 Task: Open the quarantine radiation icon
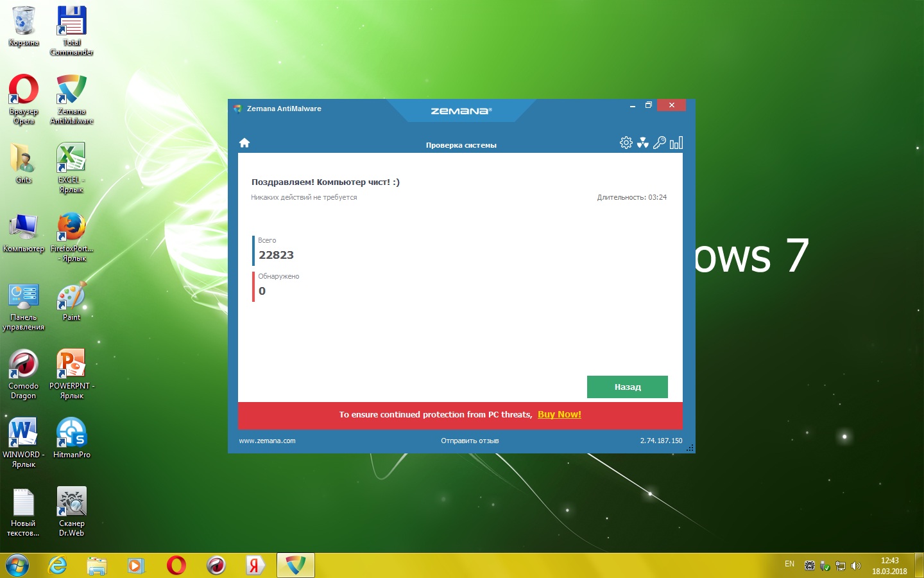[x=643, y=143]
